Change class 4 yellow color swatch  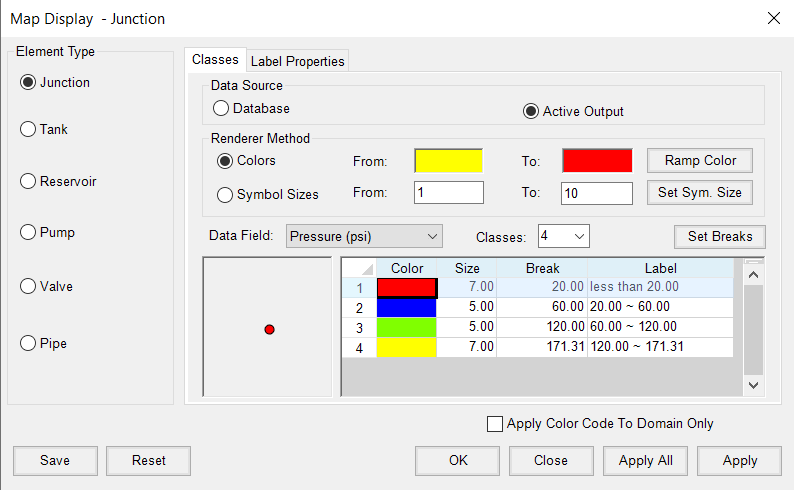pos(407,347)
